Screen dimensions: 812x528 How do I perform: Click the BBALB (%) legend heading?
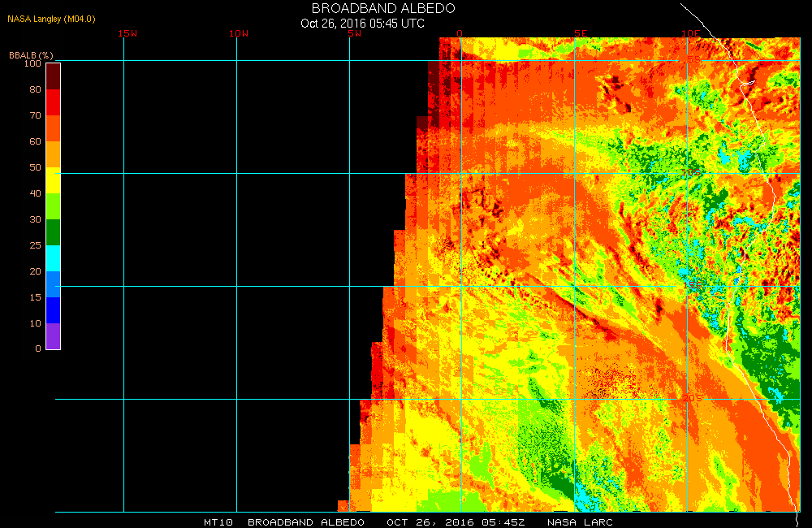click(x=31, y=54)
